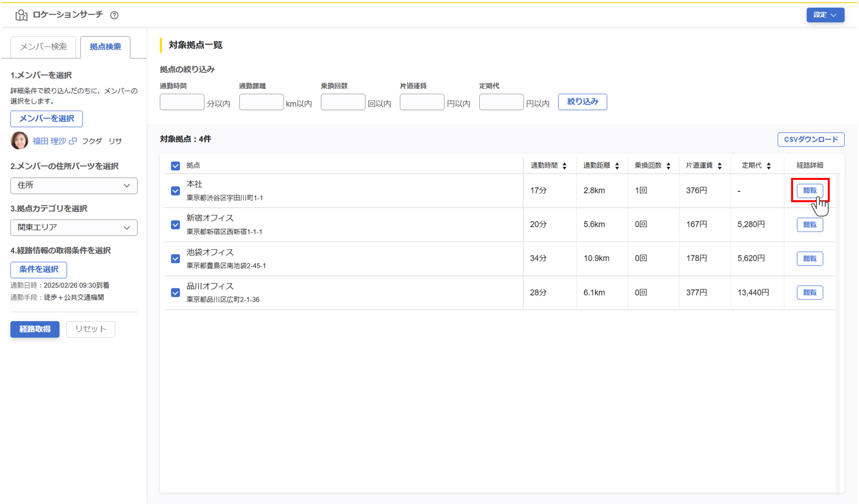The height and width of the screenshot is (504, 859).
Task: Click the 17分 commute time cell
Action: click(538, 190)
